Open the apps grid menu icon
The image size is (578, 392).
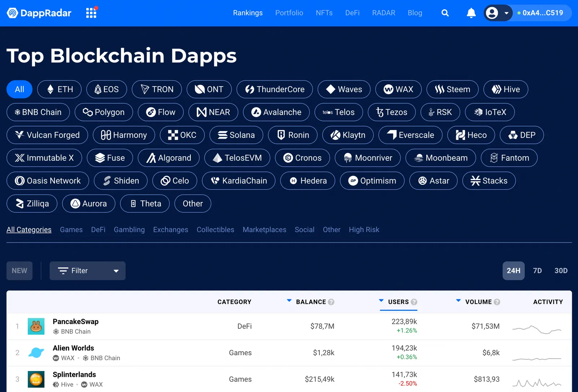click(91, 13)
